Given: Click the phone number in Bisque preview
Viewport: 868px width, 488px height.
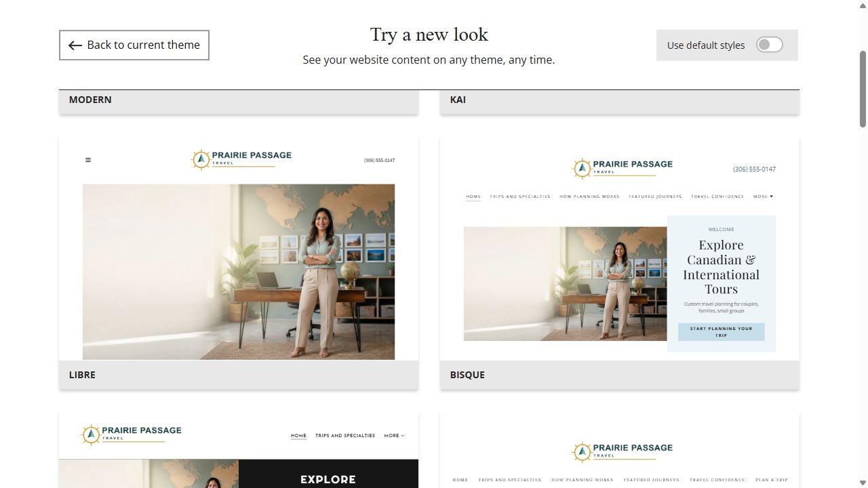Looking at the screenshot, I should (x=754, y=169).
